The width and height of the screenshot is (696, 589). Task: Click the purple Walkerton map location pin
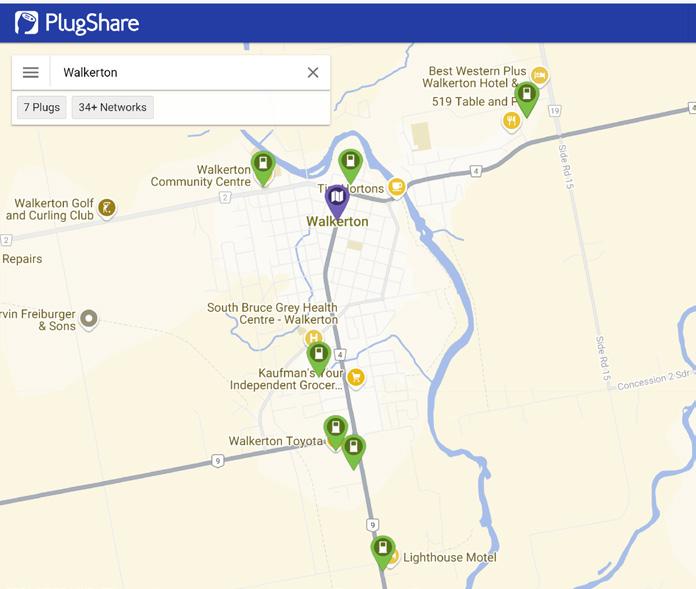coord(337,202)
